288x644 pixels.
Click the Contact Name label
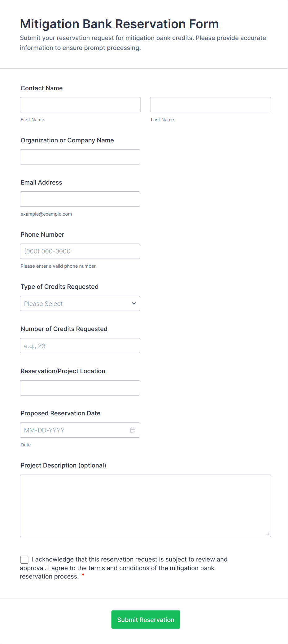click(41, 88)
